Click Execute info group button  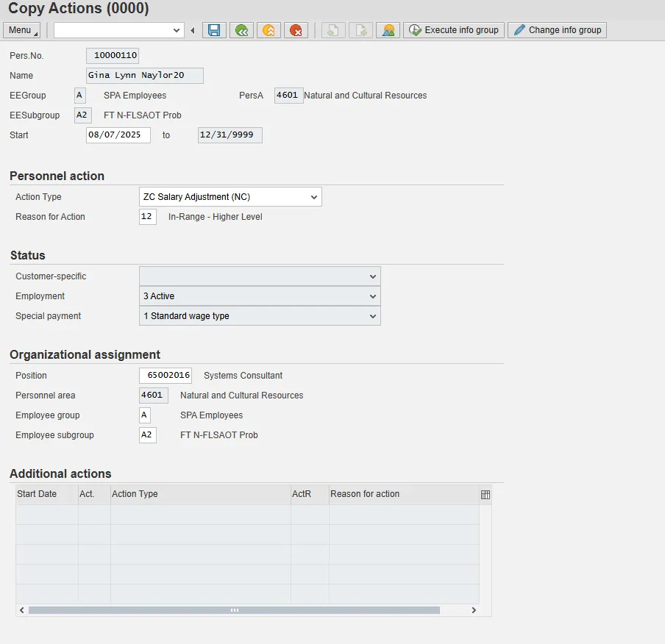click(x=454, y=30)
